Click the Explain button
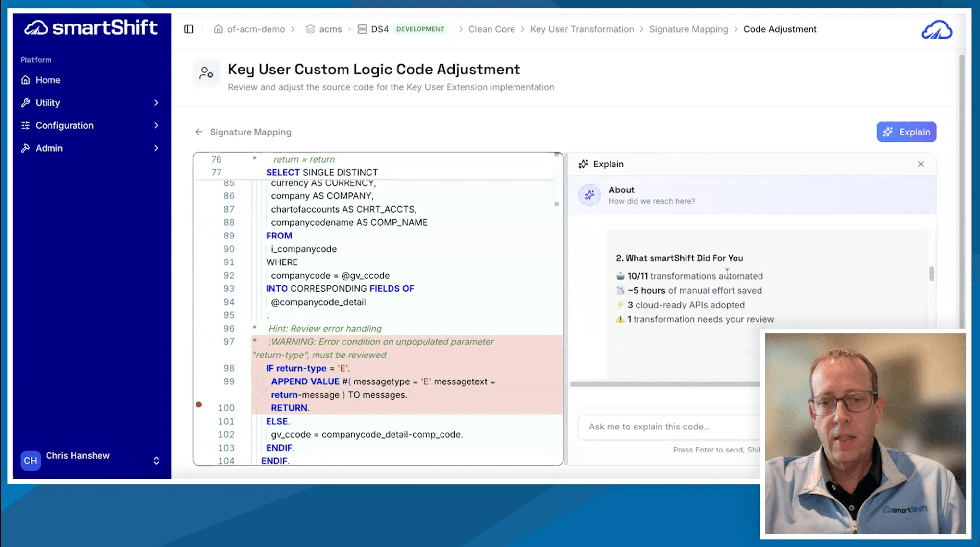The height and width of the screenshot is (547, 980). [x=906, y=132]
